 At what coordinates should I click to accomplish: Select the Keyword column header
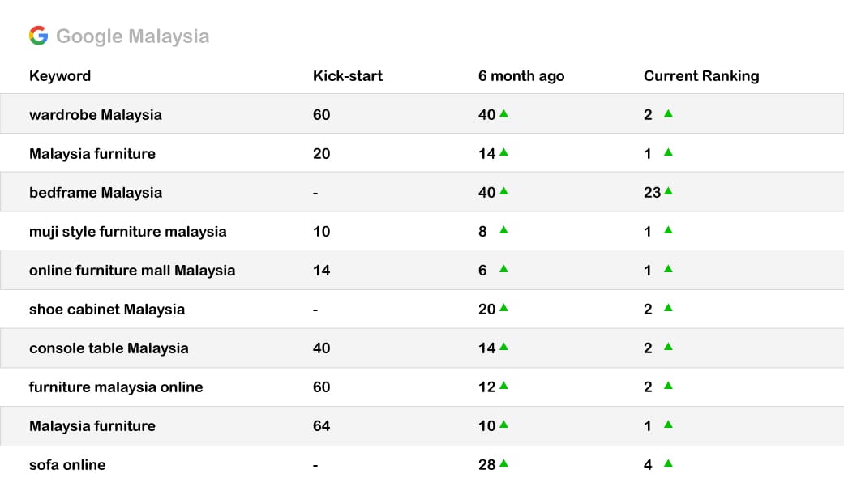tap(60, 76)
